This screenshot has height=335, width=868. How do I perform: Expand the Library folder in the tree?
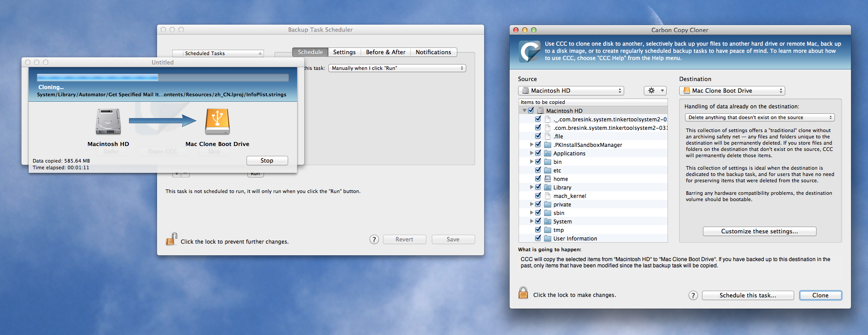click(532, 187)
